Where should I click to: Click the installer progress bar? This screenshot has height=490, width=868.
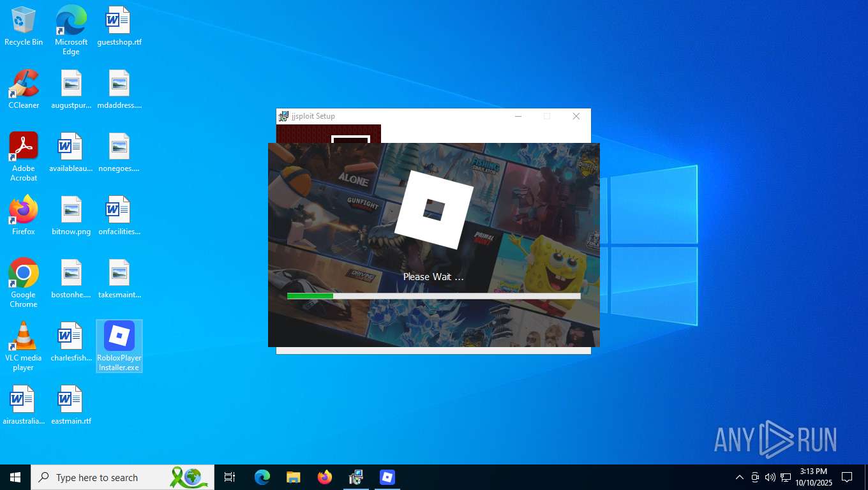(434, 296)
